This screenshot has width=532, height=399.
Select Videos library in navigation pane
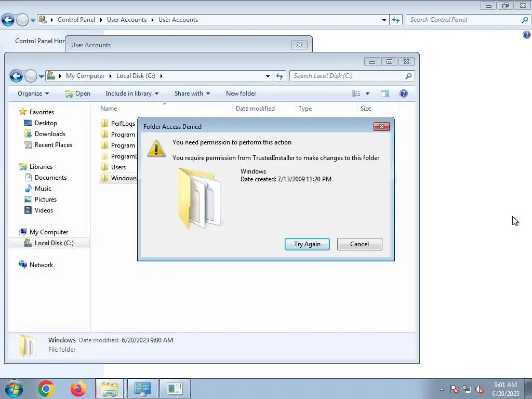tap(38, 210)
